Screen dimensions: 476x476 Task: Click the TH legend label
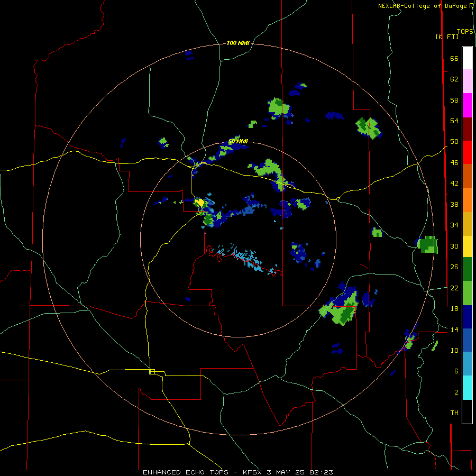click(x=454, y=413)
